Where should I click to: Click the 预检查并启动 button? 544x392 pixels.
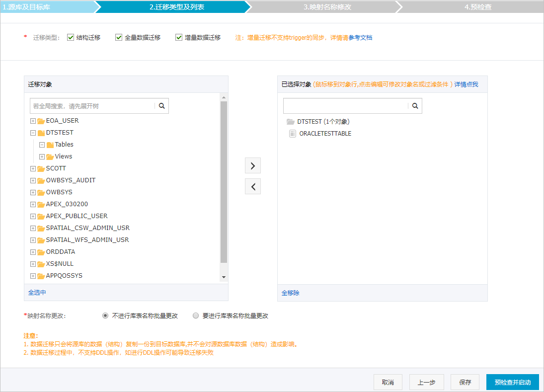pyautogui.click(x=512, y=382)
